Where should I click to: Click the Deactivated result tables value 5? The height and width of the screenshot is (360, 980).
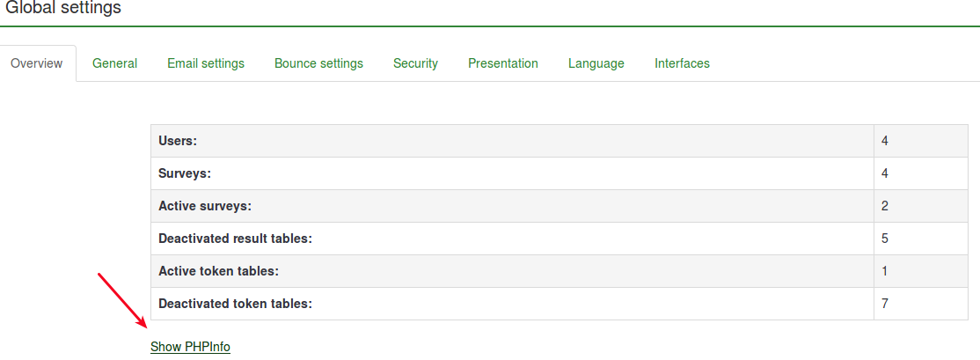pos(885,239)
